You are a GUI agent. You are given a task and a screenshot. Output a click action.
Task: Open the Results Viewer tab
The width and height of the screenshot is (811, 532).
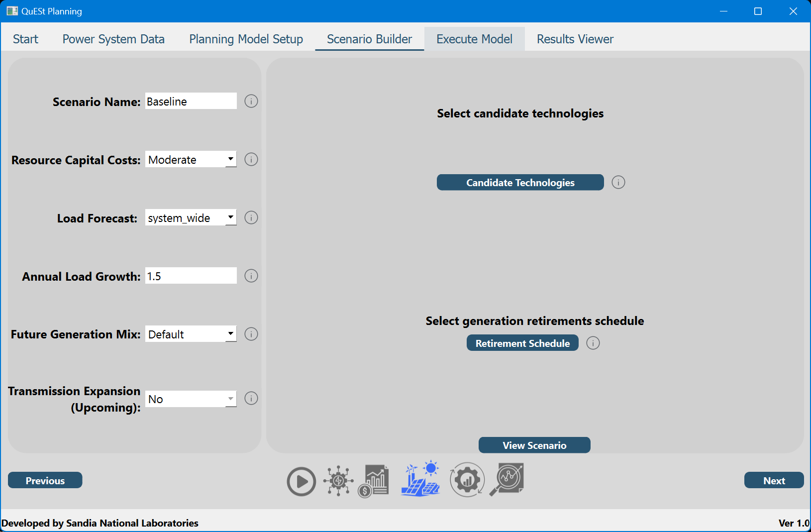575,39
